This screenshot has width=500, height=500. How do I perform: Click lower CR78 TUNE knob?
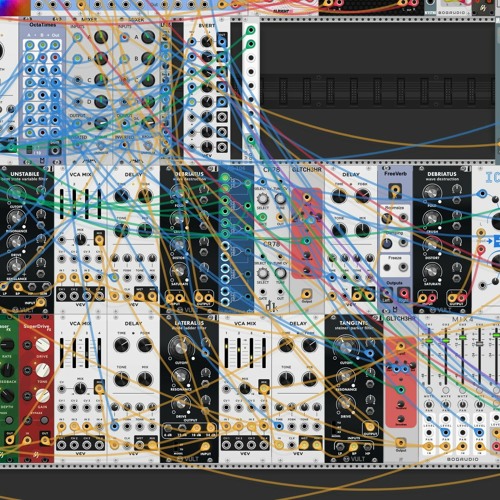coord(280,273)
